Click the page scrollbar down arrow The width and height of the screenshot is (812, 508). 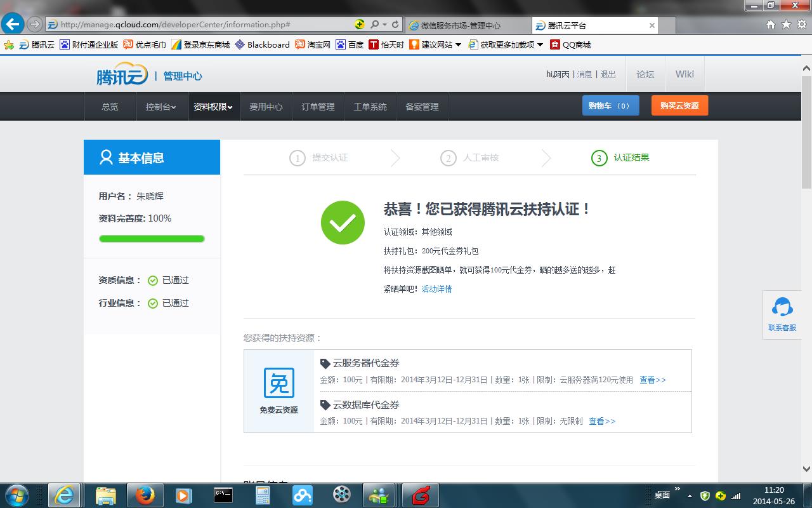click(806, 469)
